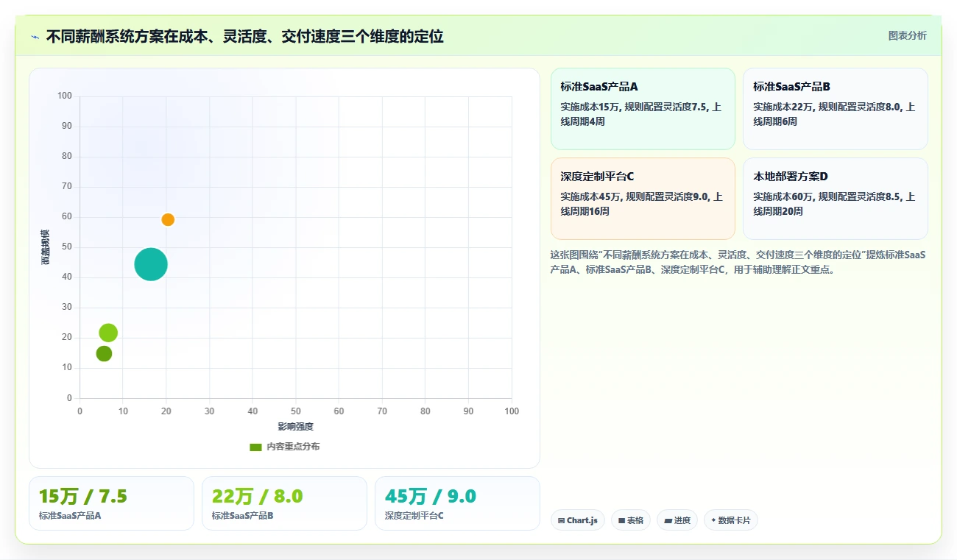Click the 数据卡片 tag chip
The width and height of the screenshot is (957, 560).
pyautogui.click(x=731, y=520)
